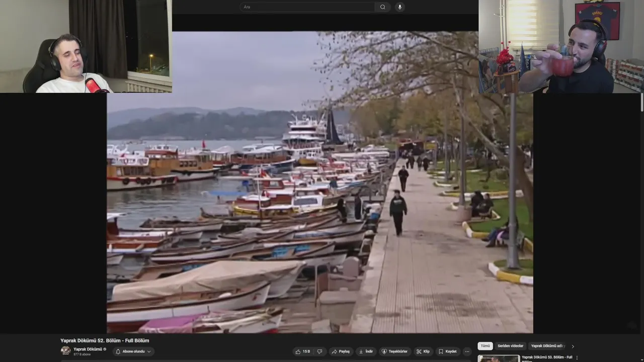Show more filter chips with right arrow
The height and width of the screenshot is (362, 644).
573,346
